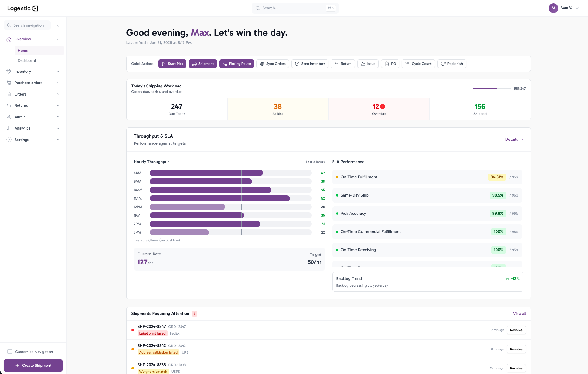Switch to the Dashboard page under Overview
This screenshot has height=374, width=588.
coord(27,60)
